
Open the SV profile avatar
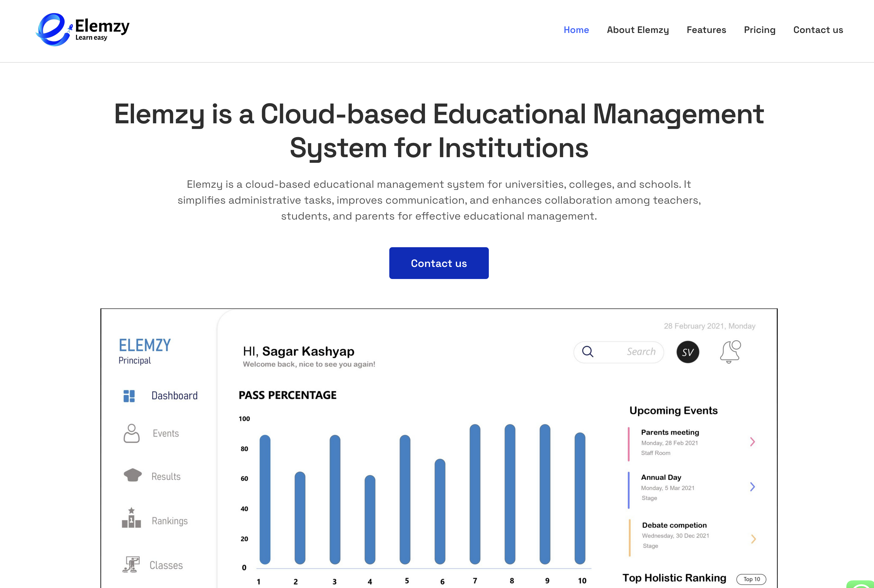tap(688, 352)
